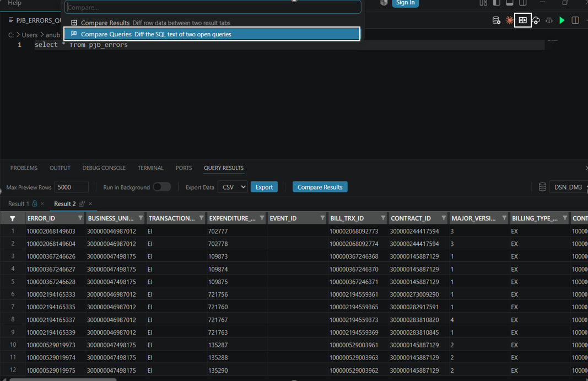588x381 pixels.
Task: Filter the BILLING_TYPE_... column
Action: (x=565, y=218)
